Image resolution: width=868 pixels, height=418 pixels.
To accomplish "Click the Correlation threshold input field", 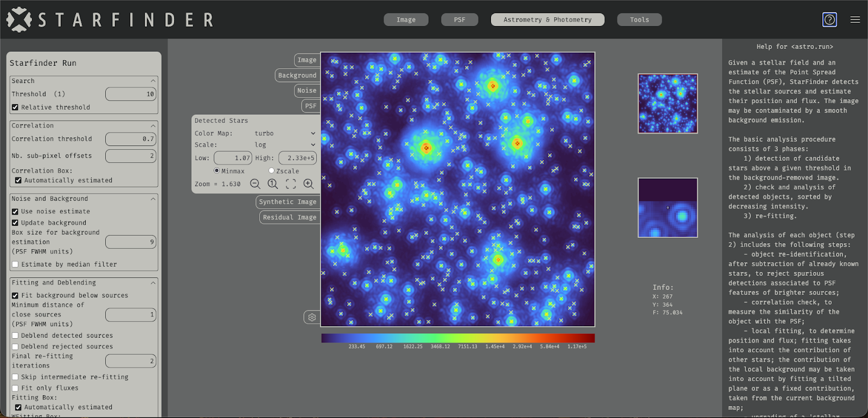I will (x=131, y=139).
